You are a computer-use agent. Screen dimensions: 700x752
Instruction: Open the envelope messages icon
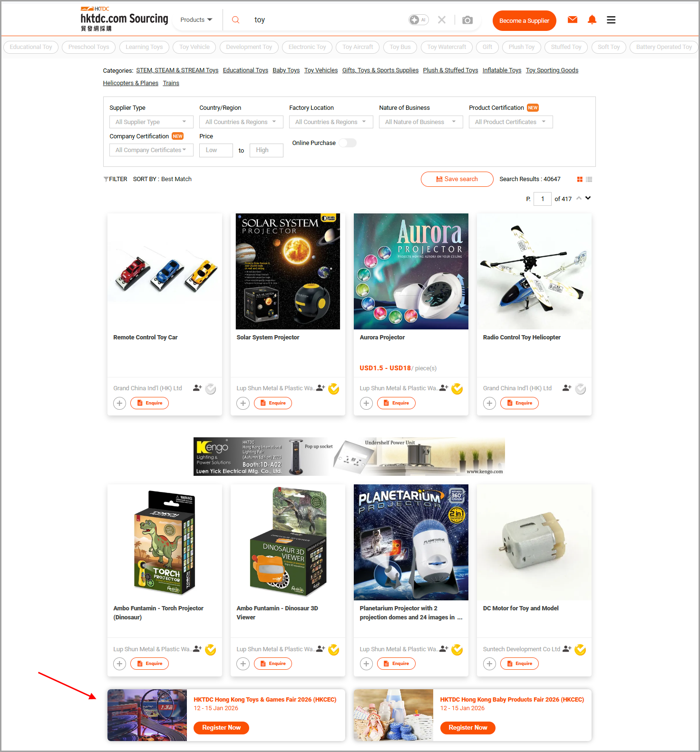(x=573, y=19)
